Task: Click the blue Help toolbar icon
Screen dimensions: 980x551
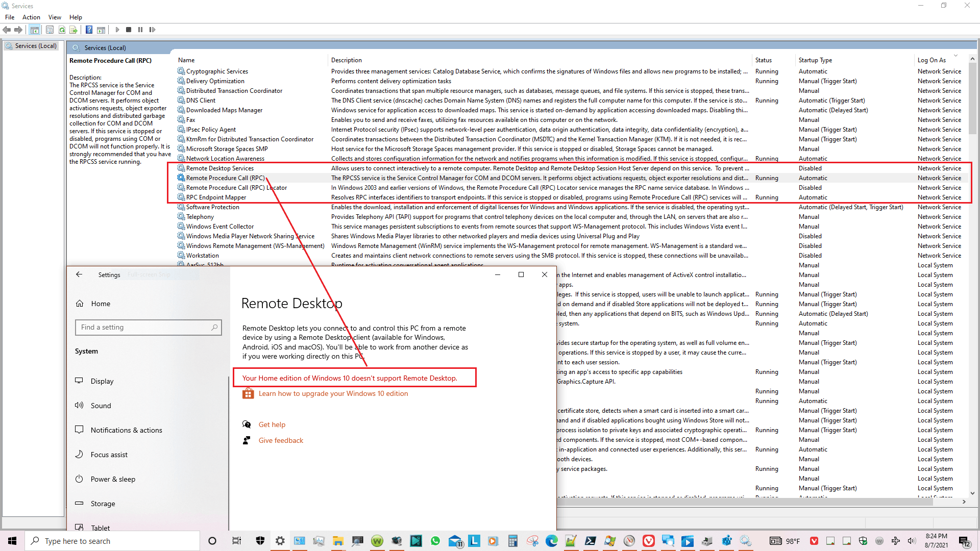Action: (x=89, y=30)
